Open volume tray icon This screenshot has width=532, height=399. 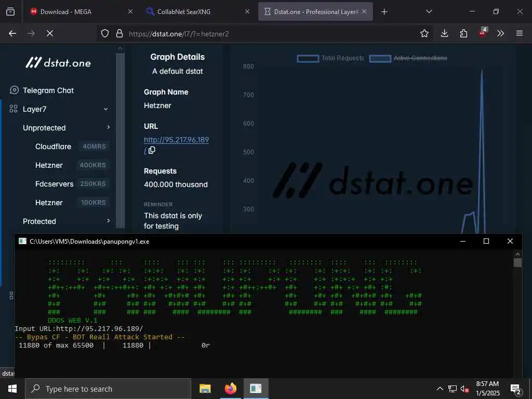(464, 389)
